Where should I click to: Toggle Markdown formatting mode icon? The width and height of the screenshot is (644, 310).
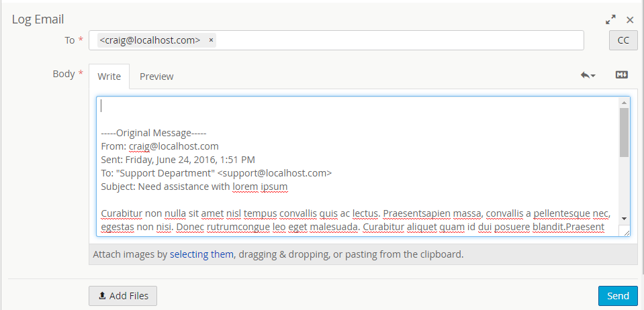[x=621, y=75]
